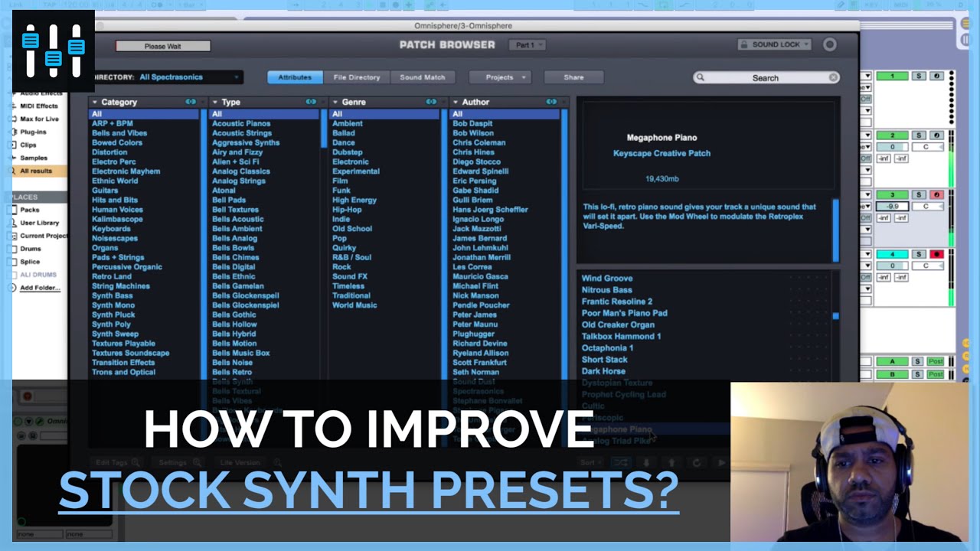Expand the Type column header menu
980x551 pixels.
[x=215, y=102]
